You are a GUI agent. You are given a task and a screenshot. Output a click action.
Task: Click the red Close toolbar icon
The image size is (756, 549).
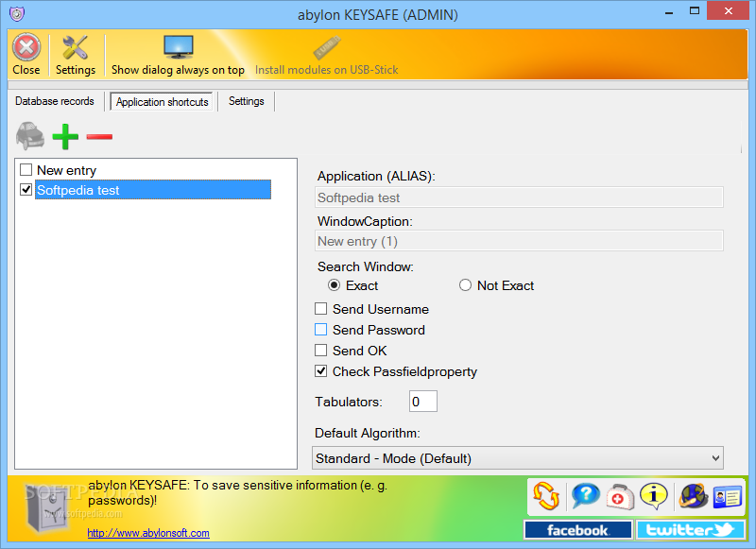[26, 47]
